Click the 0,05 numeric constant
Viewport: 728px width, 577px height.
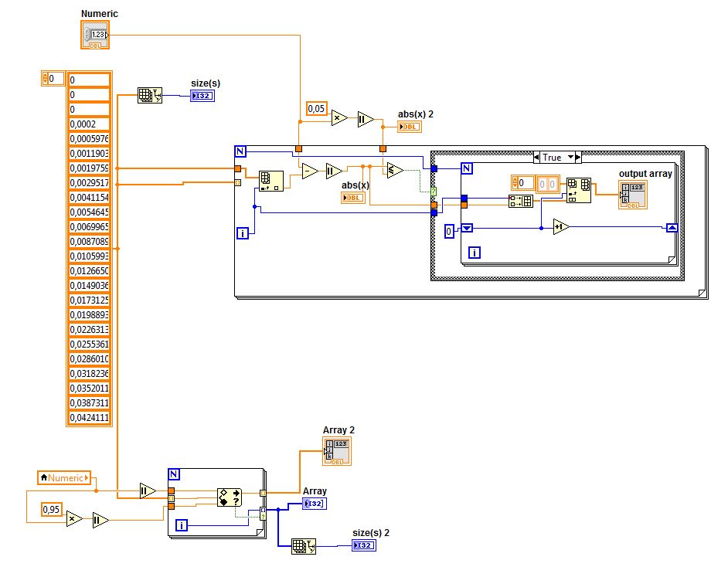(317, 109)
